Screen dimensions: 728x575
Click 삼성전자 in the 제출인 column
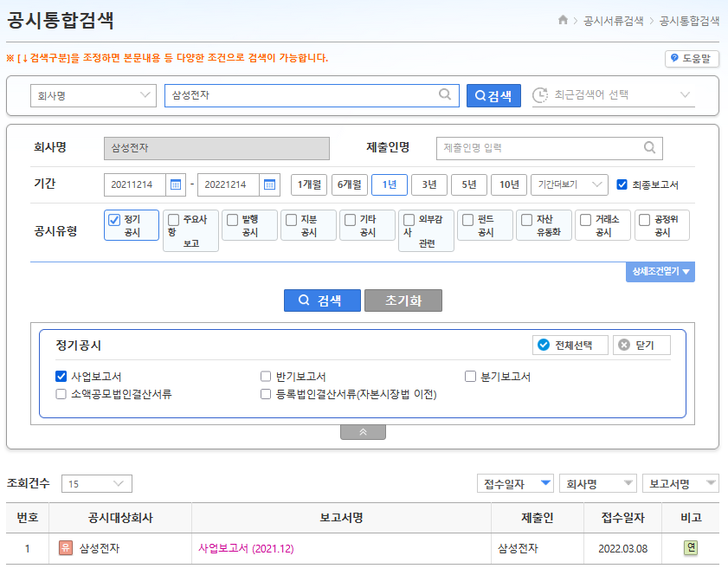(518, 548)
